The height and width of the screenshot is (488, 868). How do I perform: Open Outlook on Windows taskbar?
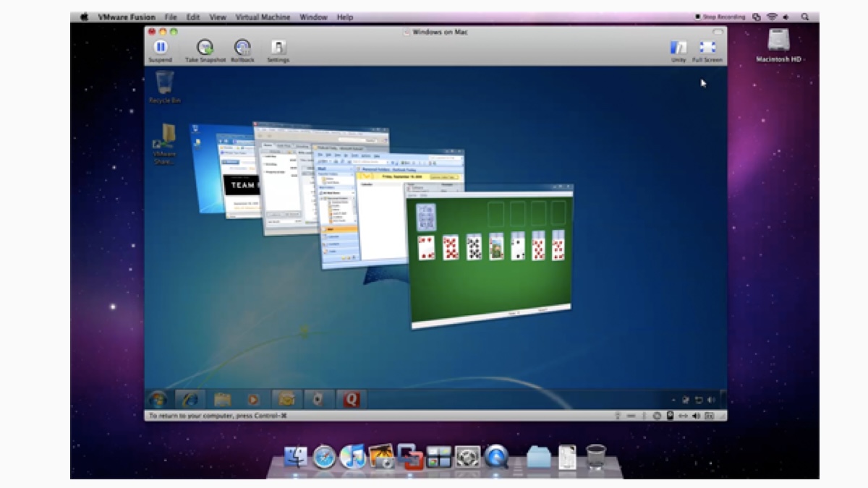(286, 399)
